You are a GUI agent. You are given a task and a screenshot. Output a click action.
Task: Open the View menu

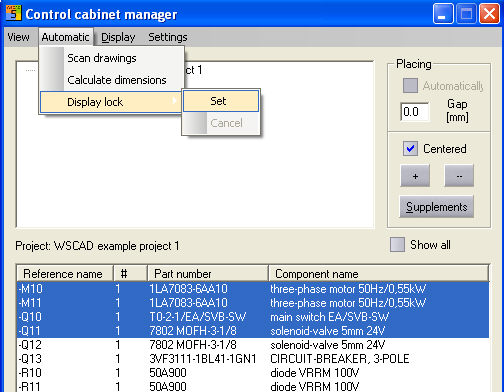(18, 37)
